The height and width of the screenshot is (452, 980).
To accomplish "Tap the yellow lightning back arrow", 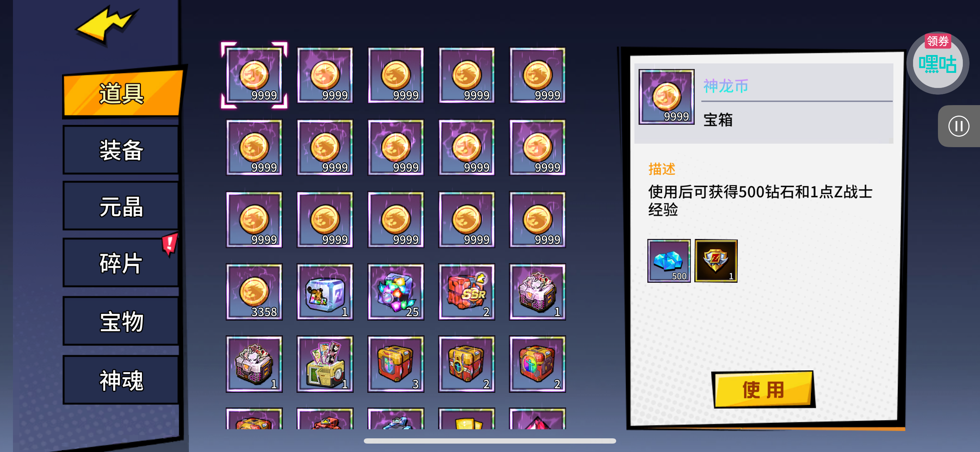I will (x=106, y=25).
